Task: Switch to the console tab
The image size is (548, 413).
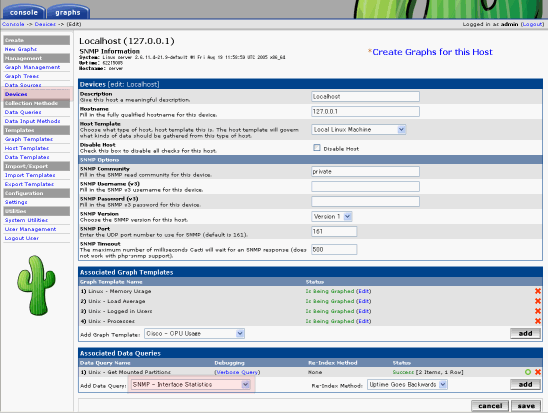Action: [24, 12]
